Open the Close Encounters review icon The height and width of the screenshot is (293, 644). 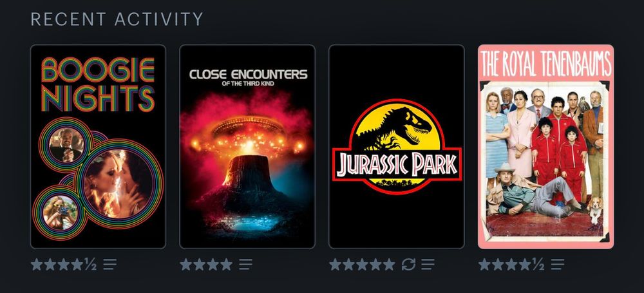pyautogui.click(x=245, y=264)
